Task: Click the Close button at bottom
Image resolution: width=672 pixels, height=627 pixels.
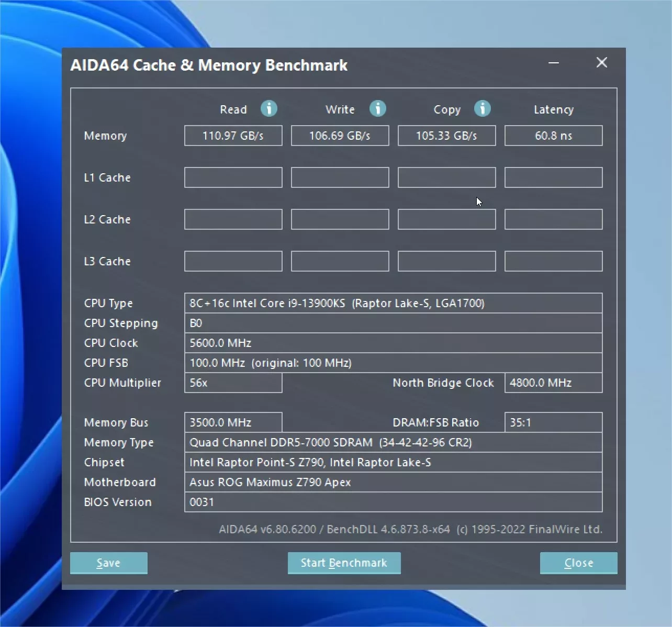Action: 578,563
